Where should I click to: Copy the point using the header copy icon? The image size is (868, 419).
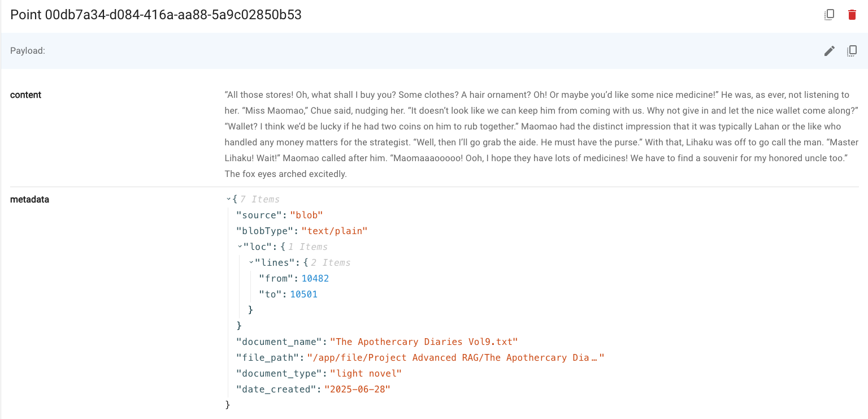829,15
